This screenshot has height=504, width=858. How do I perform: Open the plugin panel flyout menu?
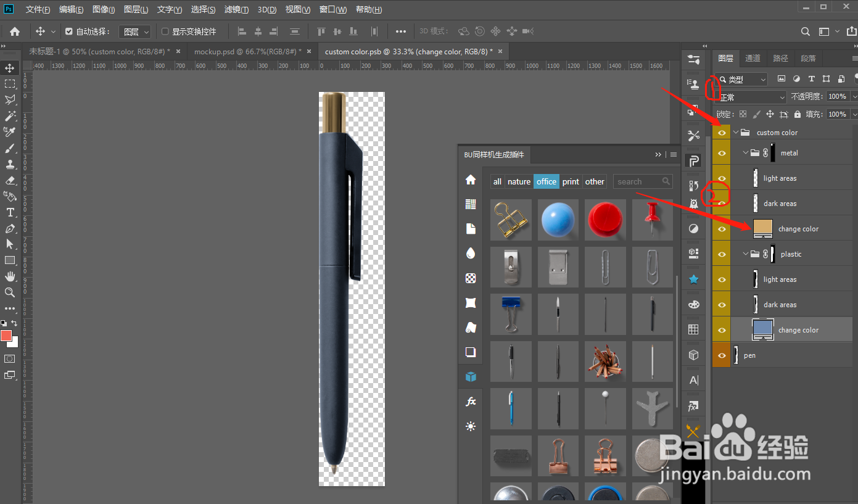674,155
